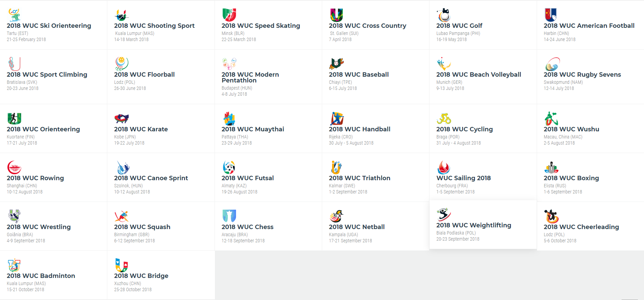Click the Futsal event logo
This screenshot has height=300, width=644.
coord(229,167)
